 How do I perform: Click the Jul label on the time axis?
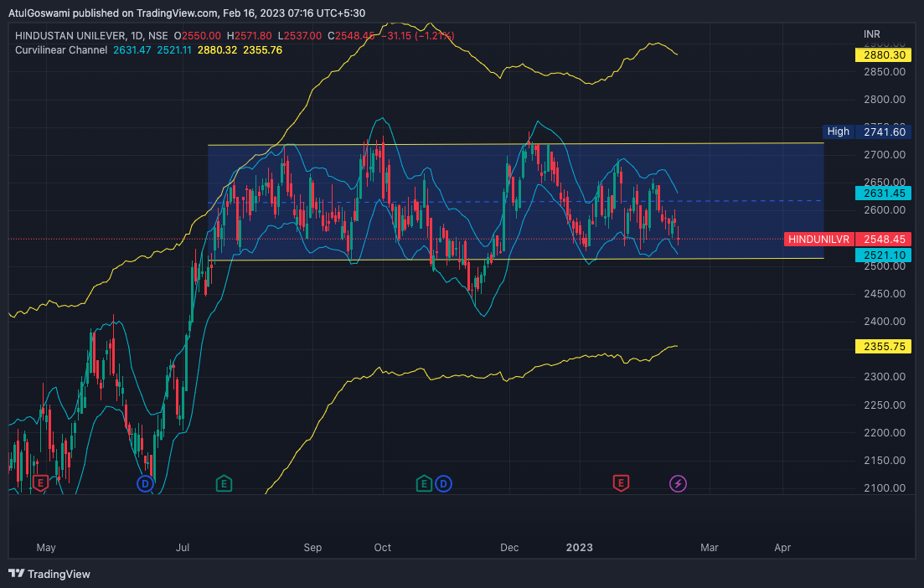click(183, 547)
